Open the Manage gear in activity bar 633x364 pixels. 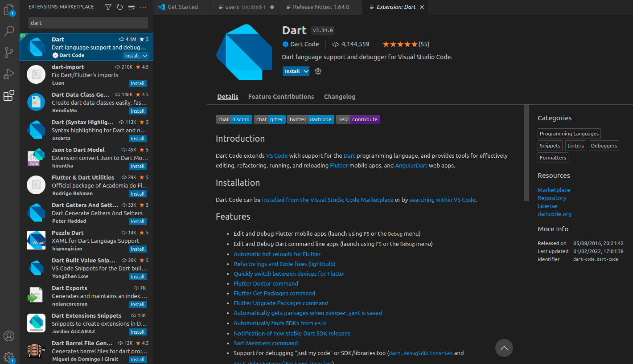pos(9,357)
